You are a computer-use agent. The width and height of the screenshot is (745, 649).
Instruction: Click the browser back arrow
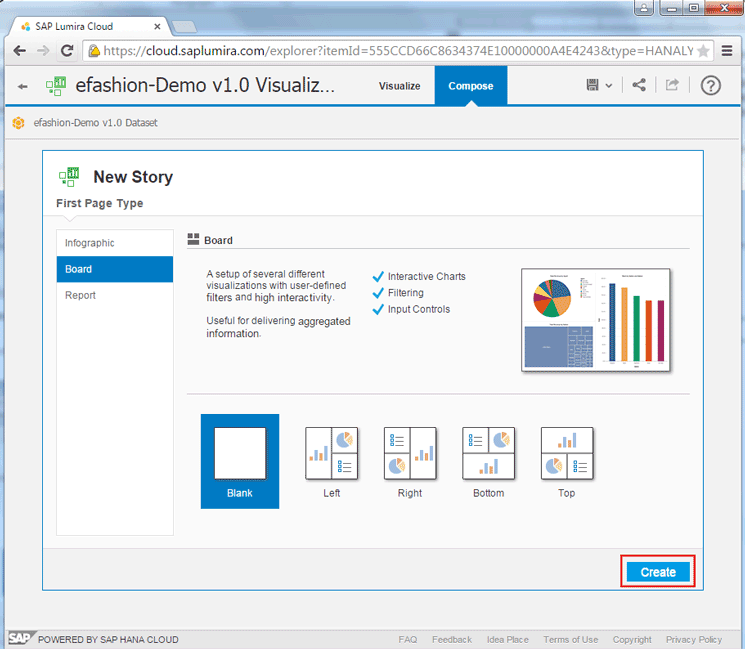point(19,50)
